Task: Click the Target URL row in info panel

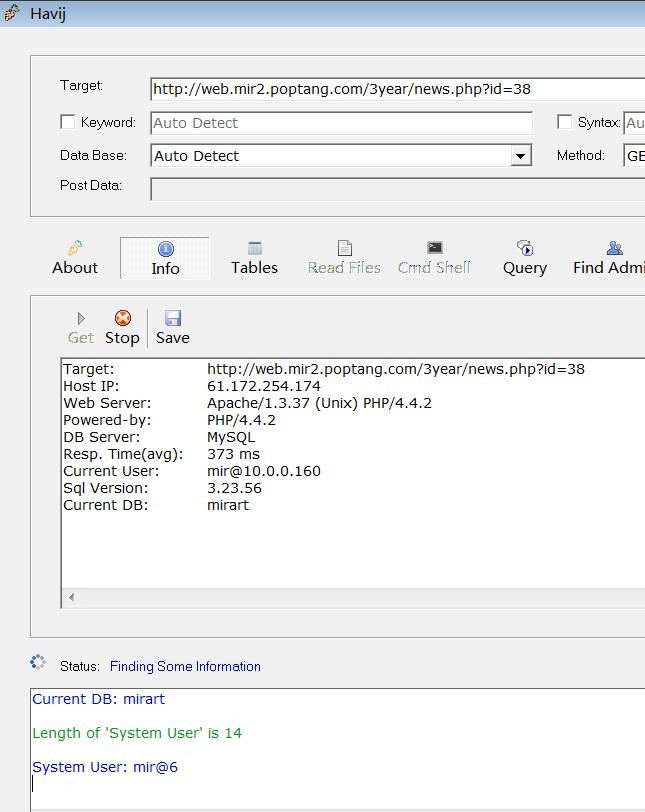Action: click(x=324, y=369)
